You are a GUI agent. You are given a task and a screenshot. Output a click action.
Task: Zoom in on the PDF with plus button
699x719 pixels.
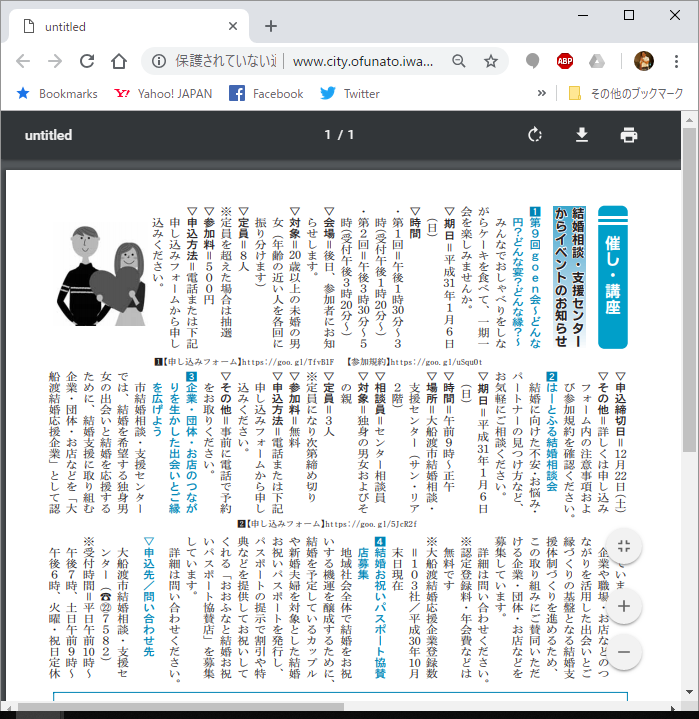coord(624,606)
